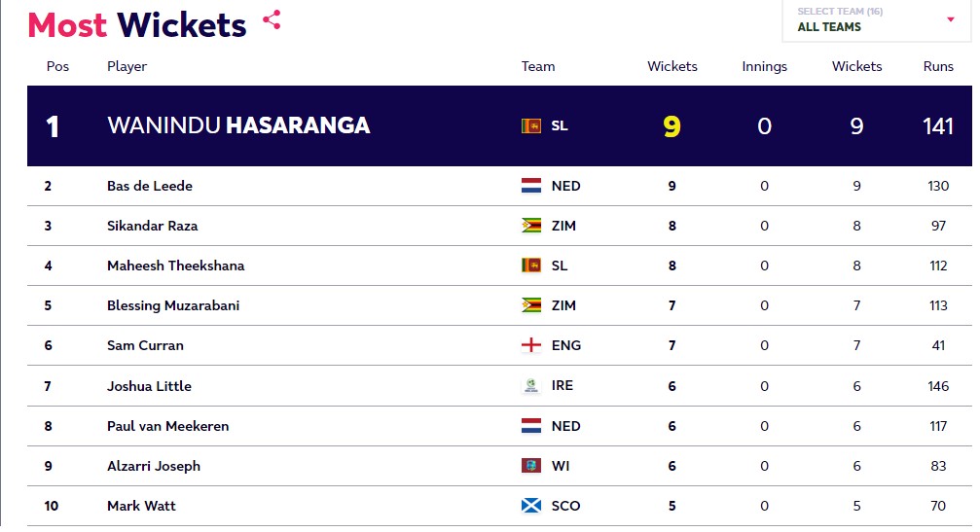The height and width of the screenshot is (532, 980).
Task: Click Sri Lanka flag next to Wanindu Hasaranga
Action: pyautogui.click(x=530, y=126)
